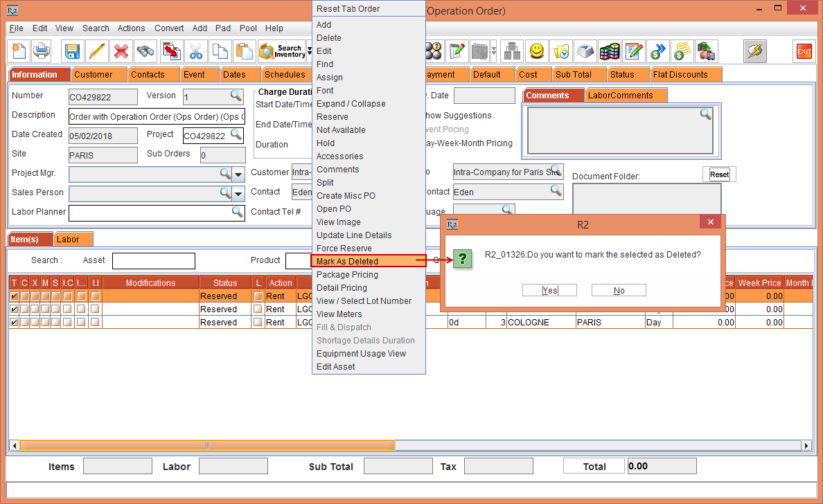Click the pencil Edit toolbar icon
Viewport: 823px width, 504px height.
97,51
